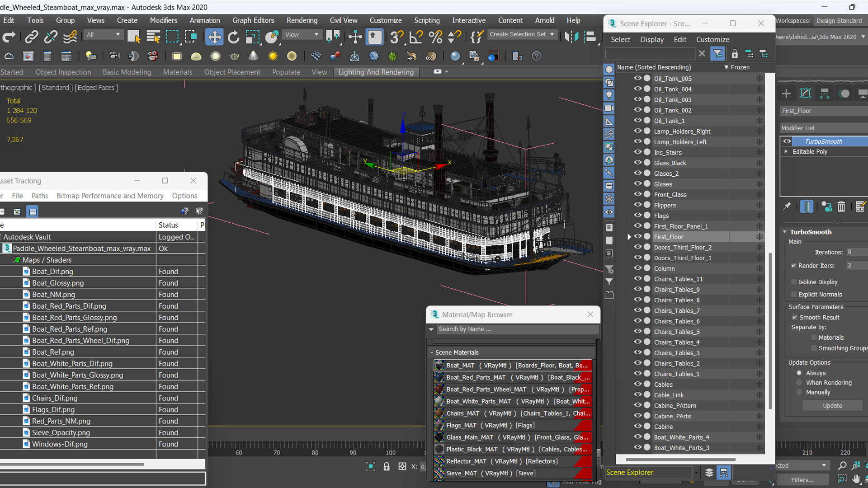
Task: Click Flags_MAT material swatch
Action: point(439,425)
